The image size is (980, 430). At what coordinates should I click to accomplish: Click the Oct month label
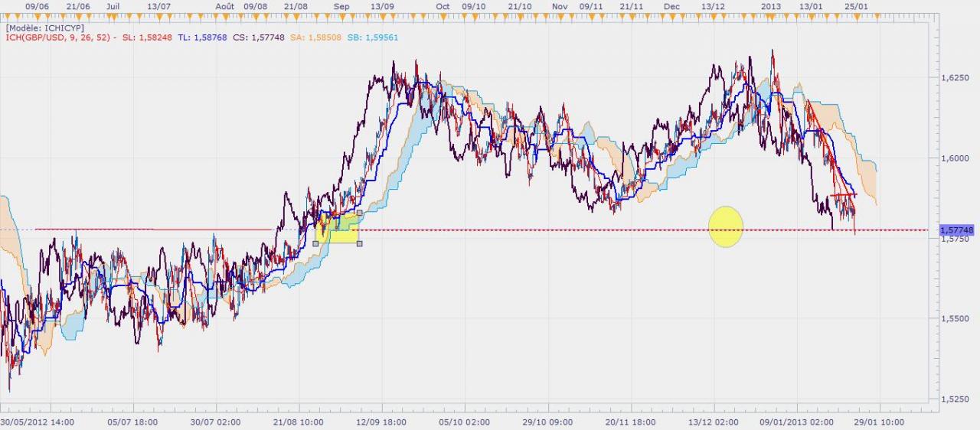pyautogui.click(x=443, y=5)
